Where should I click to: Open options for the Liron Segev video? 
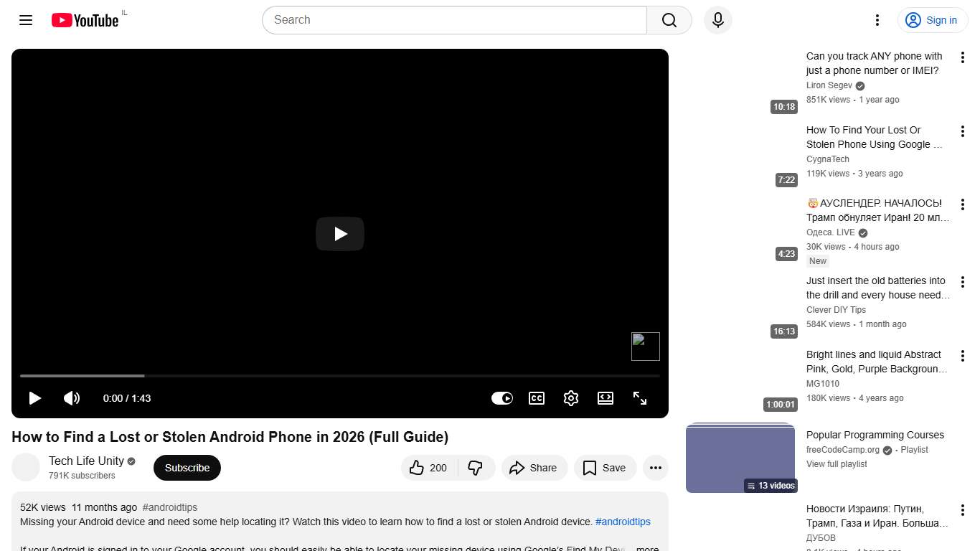click(x=962, y=57)
